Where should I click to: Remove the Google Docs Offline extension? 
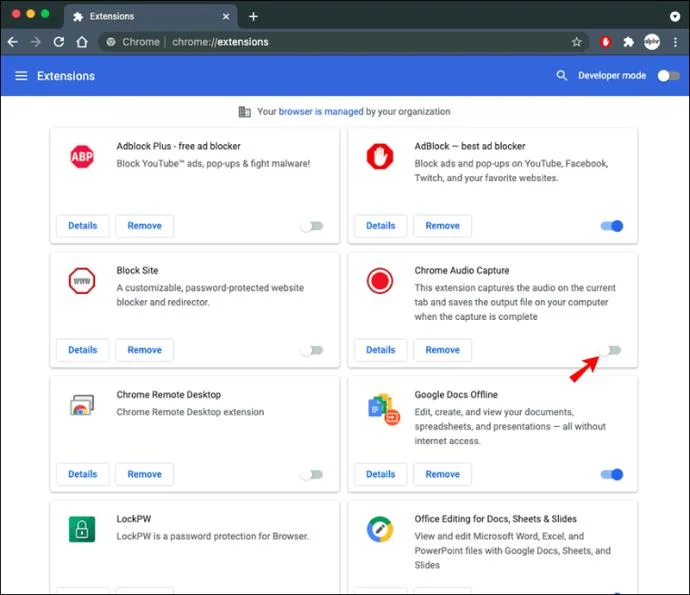443,474
